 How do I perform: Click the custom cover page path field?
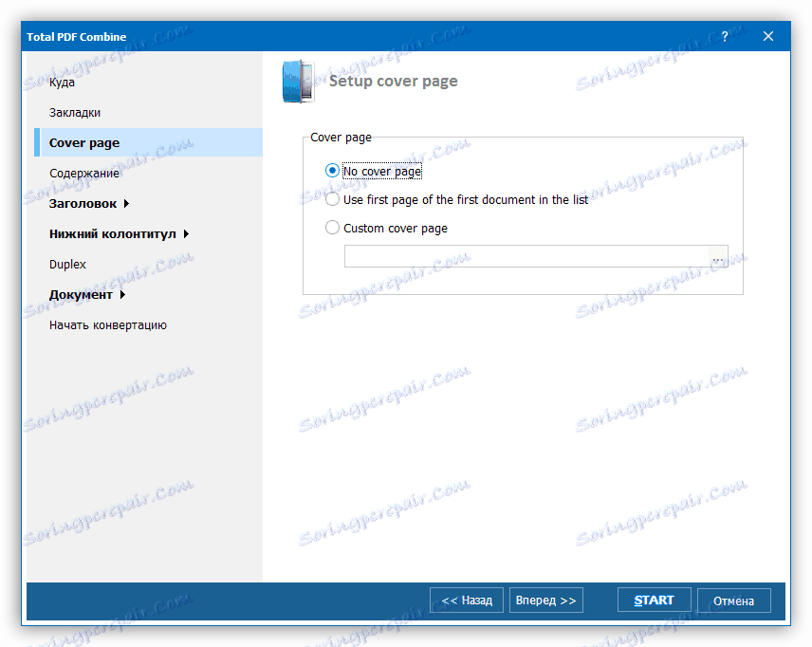[526, 256]
